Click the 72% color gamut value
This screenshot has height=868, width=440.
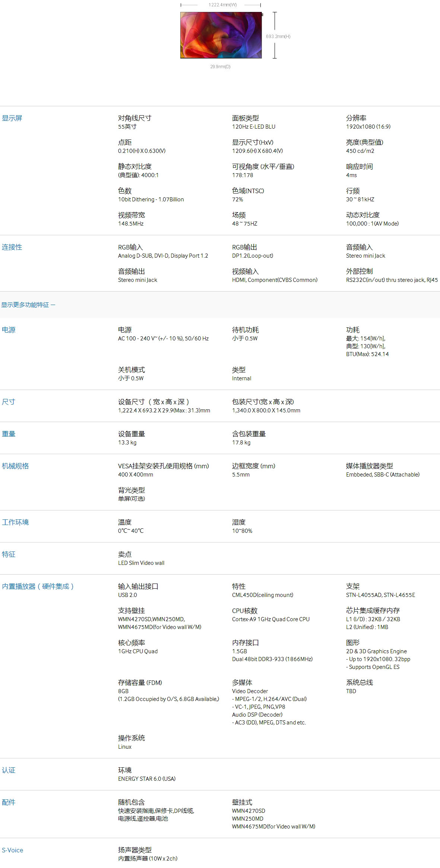coord(238,199)
